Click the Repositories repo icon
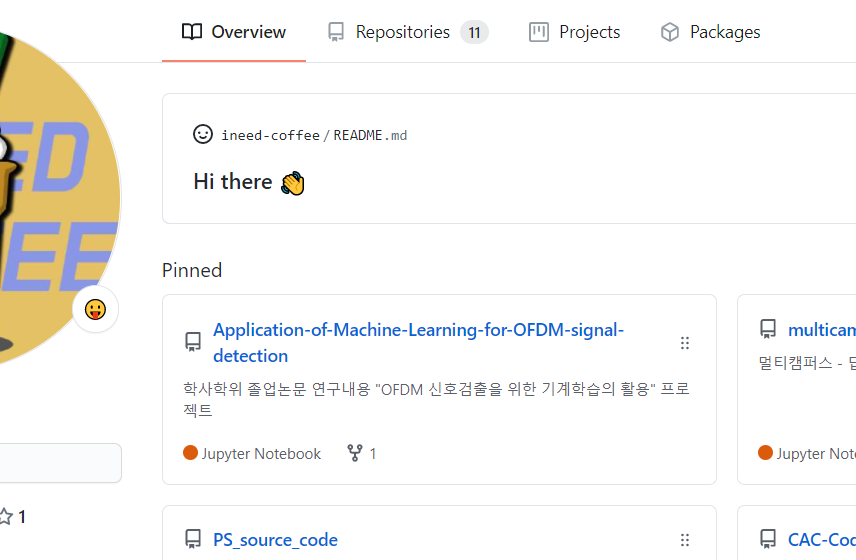 (336, 32)
